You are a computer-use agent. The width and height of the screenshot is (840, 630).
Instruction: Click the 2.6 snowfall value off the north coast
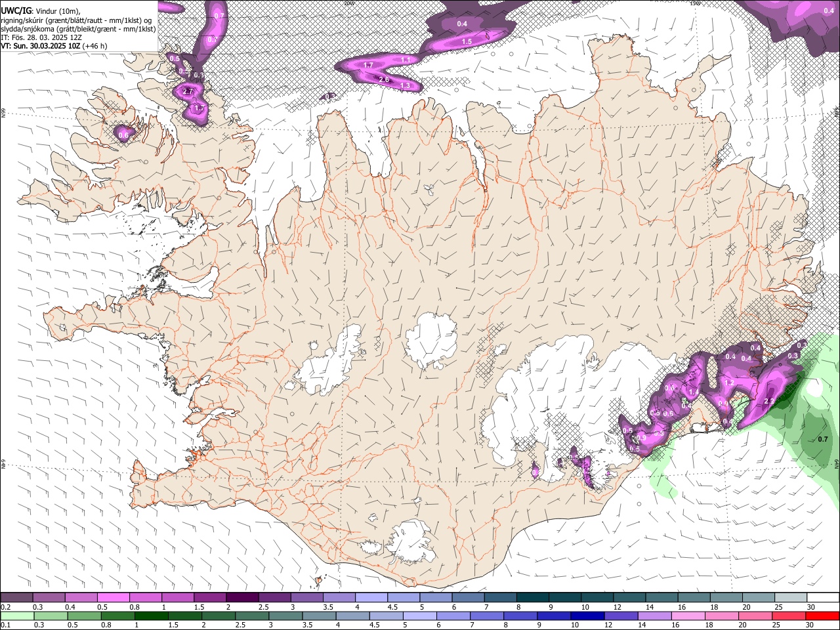click(x=385, y=79)
